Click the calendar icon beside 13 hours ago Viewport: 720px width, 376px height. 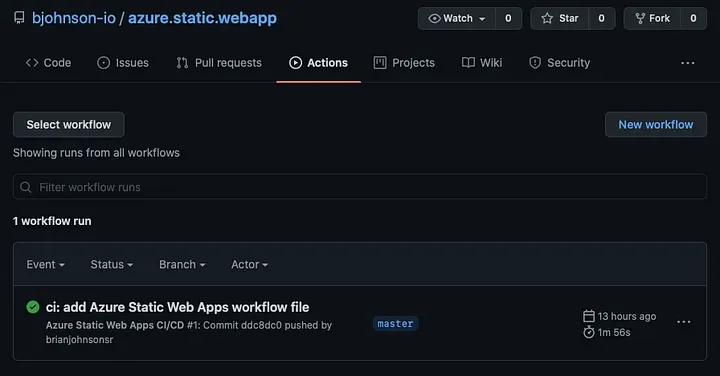click(589, 316)
